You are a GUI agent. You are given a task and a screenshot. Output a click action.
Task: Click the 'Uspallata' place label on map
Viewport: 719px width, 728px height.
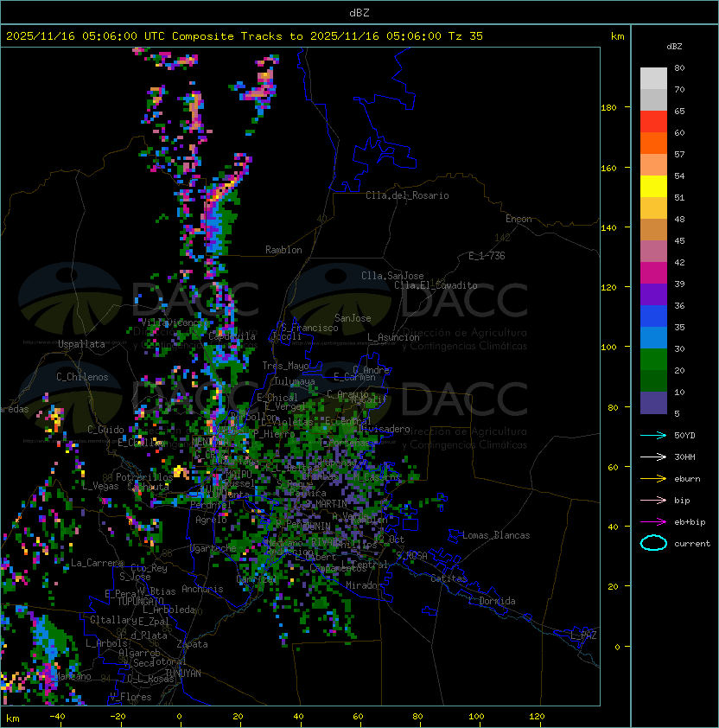coord(81,344)
